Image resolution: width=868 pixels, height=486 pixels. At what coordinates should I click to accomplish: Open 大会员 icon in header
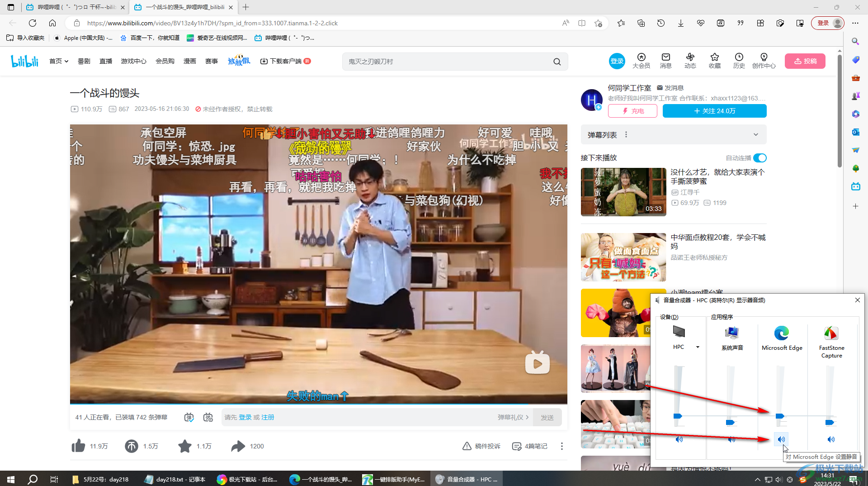click(x=641, y=61)
